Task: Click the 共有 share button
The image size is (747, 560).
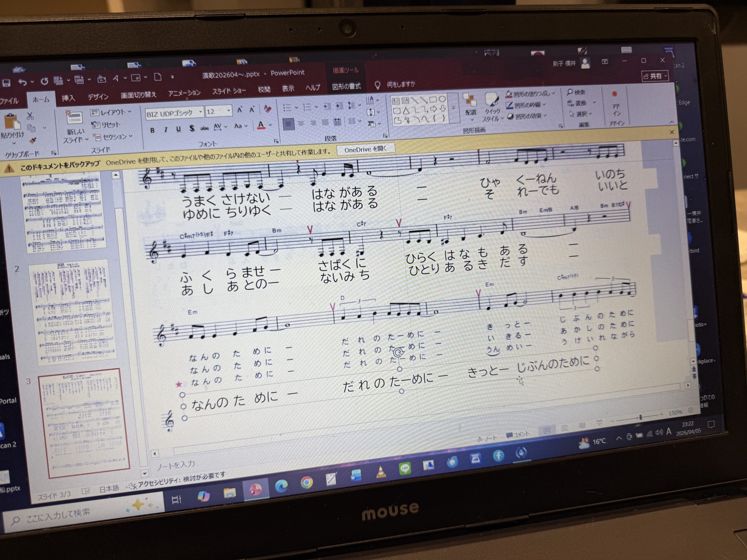Action: [655, 76]
